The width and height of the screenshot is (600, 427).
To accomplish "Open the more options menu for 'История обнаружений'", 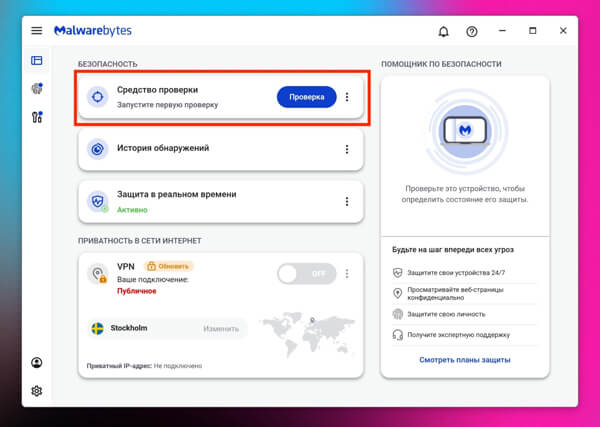I will 347,149.
